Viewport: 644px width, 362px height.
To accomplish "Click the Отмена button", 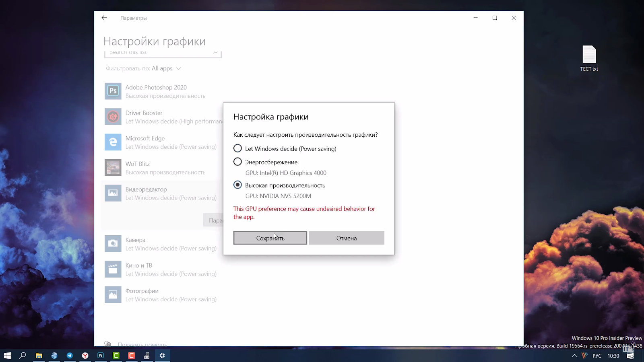I will point(347,238).
